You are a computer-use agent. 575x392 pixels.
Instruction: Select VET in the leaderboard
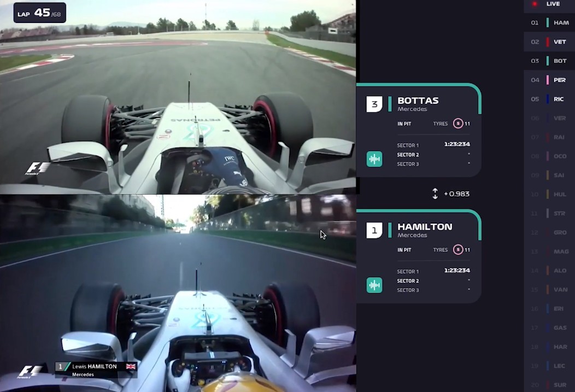pyautogui.click(x=549, y=42)
